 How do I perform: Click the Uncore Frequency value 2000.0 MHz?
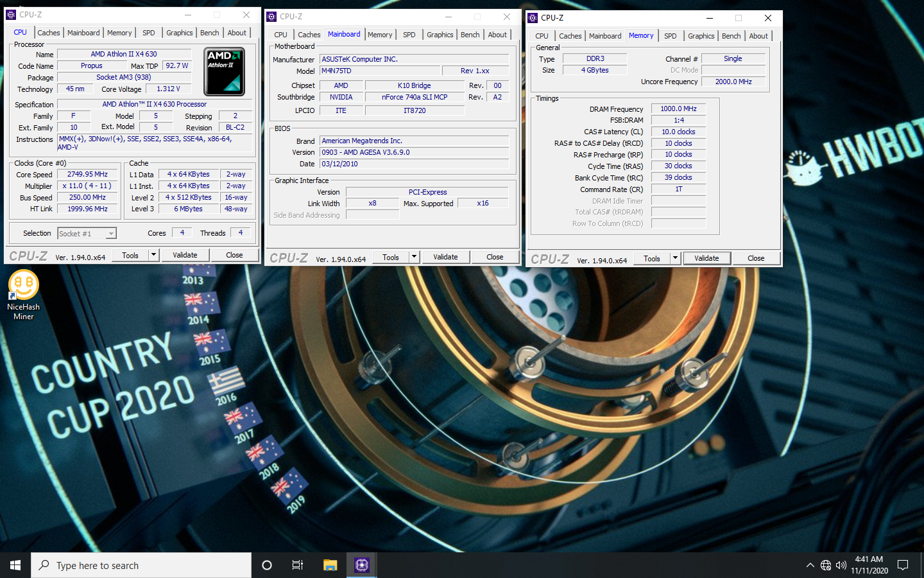[x=733, y=82]
